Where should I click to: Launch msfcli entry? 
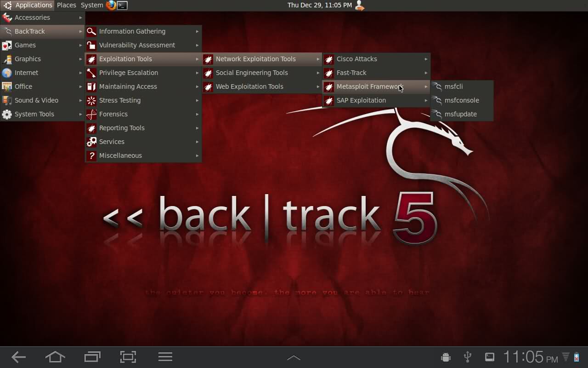[x=462, y=86]
